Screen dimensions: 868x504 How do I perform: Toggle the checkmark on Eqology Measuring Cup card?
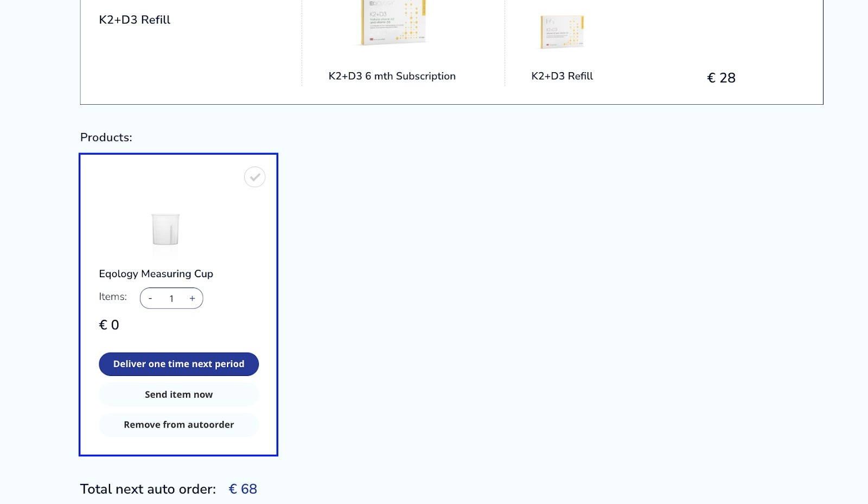click(254, 177)
